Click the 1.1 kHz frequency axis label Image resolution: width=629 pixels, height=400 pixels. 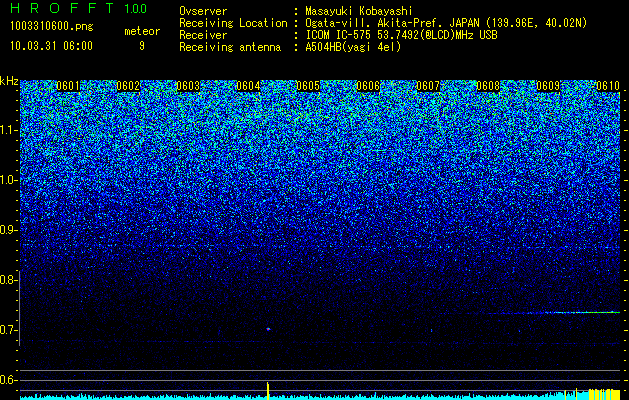(7, 130)
